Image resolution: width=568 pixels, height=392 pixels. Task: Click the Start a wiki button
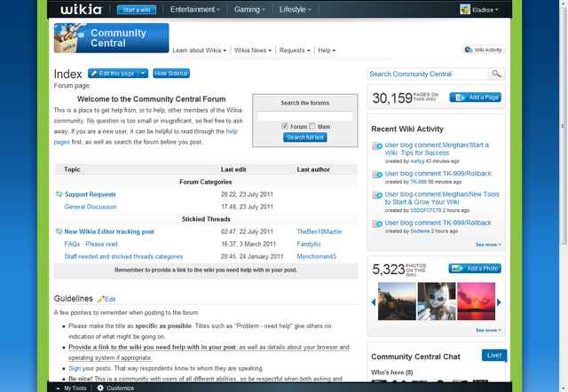coord(137,10)
